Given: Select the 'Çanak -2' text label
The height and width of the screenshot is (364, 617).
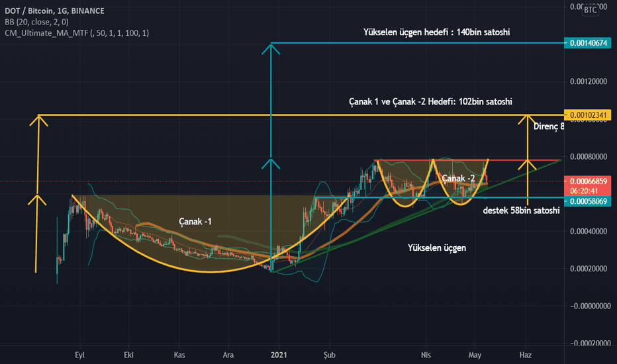Looking at the screenshot, I should tap(458, 178).
